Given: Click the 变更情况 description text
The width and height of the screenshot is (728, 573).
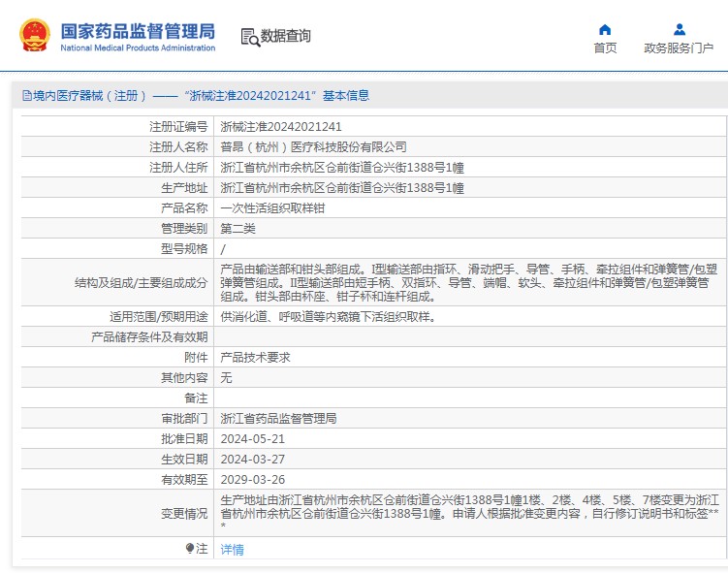Looking at the screenshot, I should click(470, 513).
